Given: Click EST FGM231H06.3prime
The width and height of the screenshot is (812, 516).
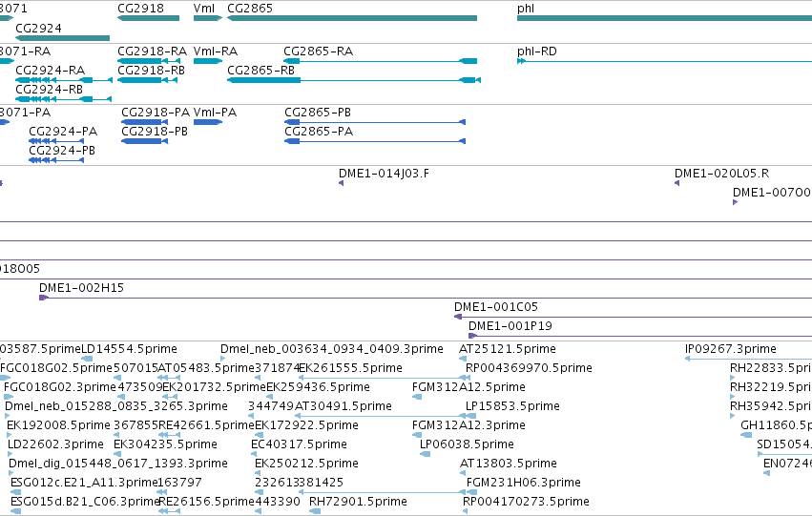Looking at the screenshot, I should (x=524, y=483).
